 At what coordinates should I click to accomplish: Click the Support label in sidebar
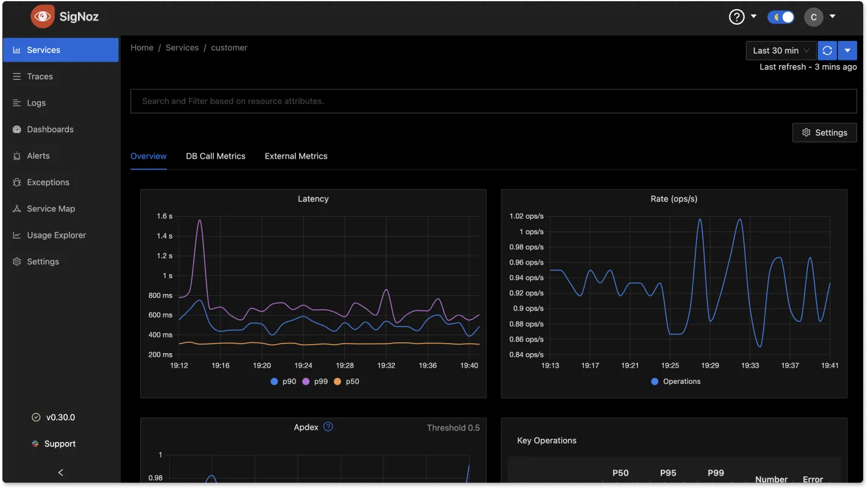60,444
